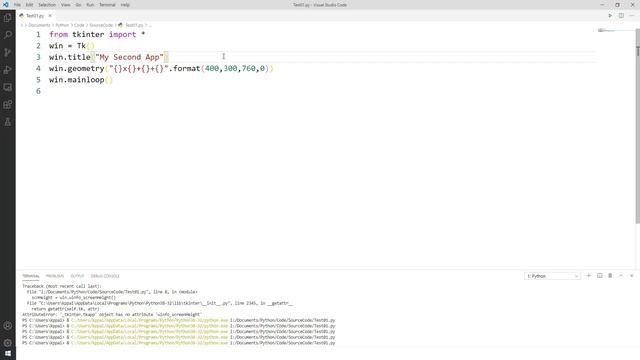Open the Go menu
Viewport: 640px width, 360px height.
tap(78, 5)
